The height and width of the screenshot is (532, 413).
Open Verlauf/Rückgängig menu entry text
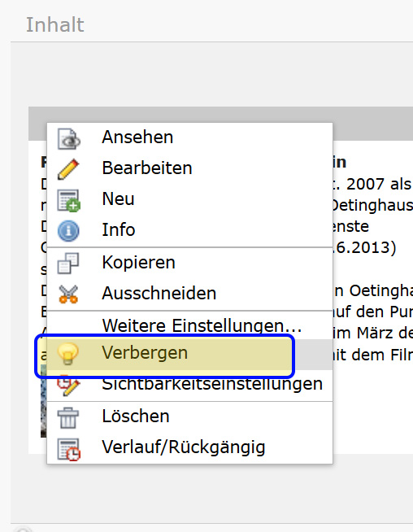(184, 447)
